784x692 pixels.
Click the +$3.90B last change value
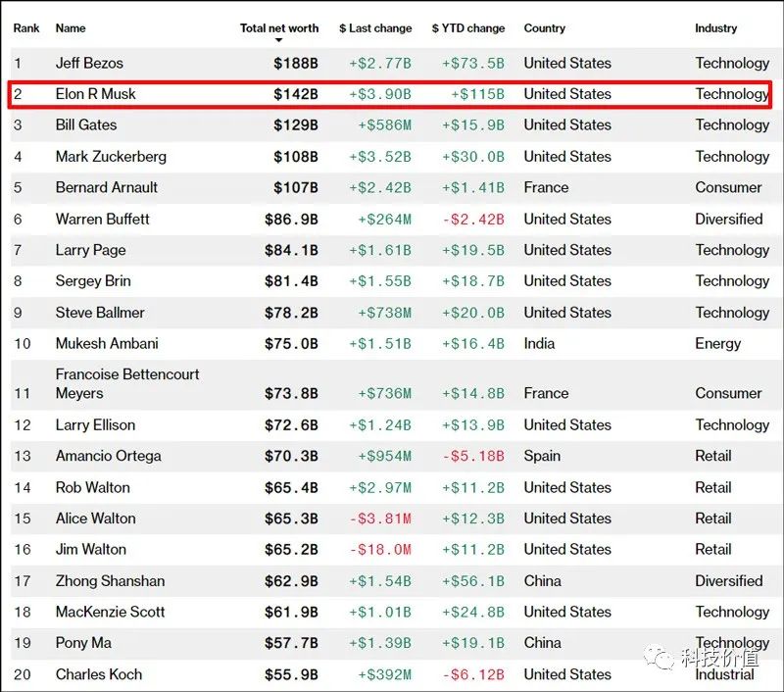380,94
